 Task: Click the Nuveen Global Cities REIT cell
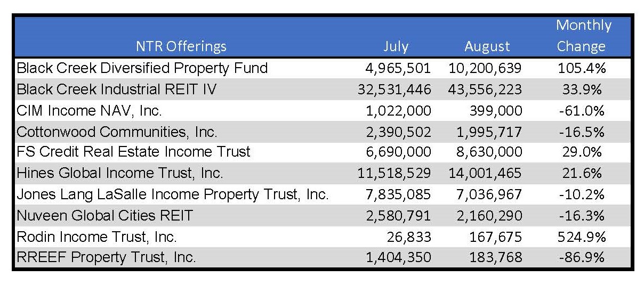104,215
